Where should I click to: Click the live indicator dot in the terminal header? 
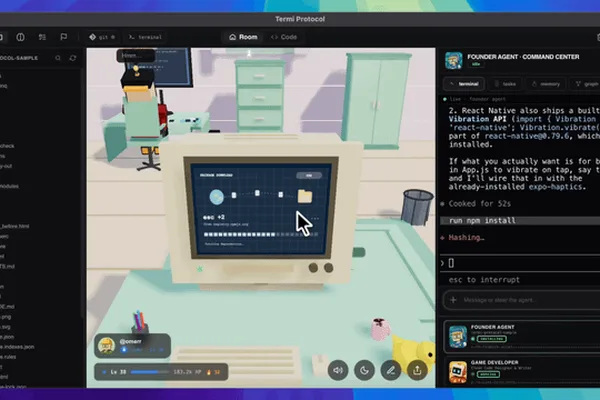click(x=445, y=99)
